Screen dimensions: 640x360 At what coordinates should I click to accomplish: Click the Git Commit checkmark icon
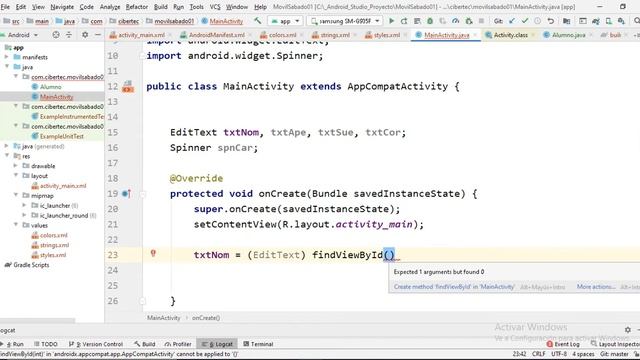[525, 21]
